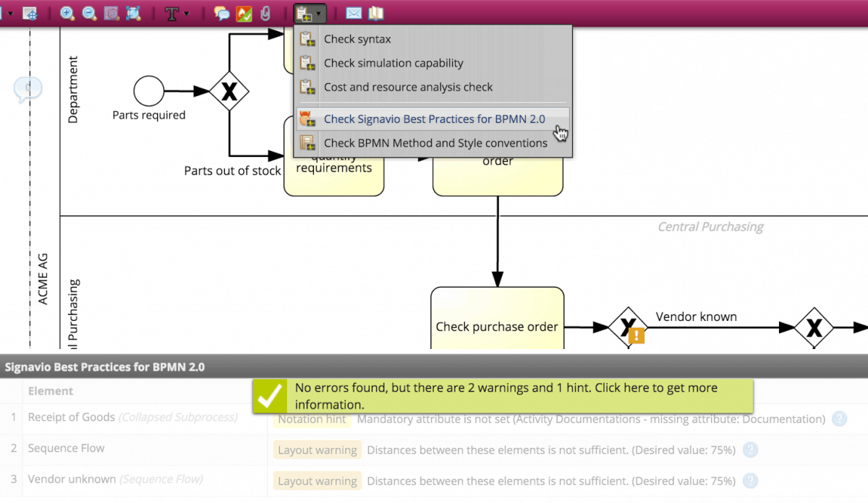Image resolution: width=868 pixels, height=503 pixels.
Task: Click the green notification about warnings and hint
Action: coord(503,396)
